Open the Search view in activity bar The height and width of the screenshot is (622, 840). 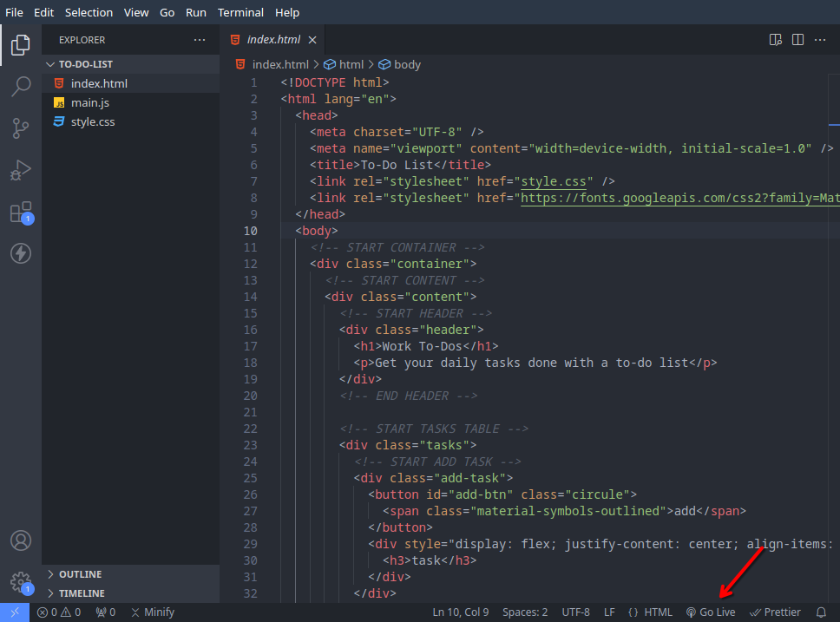pyautogui.click(x=20, y=86)
